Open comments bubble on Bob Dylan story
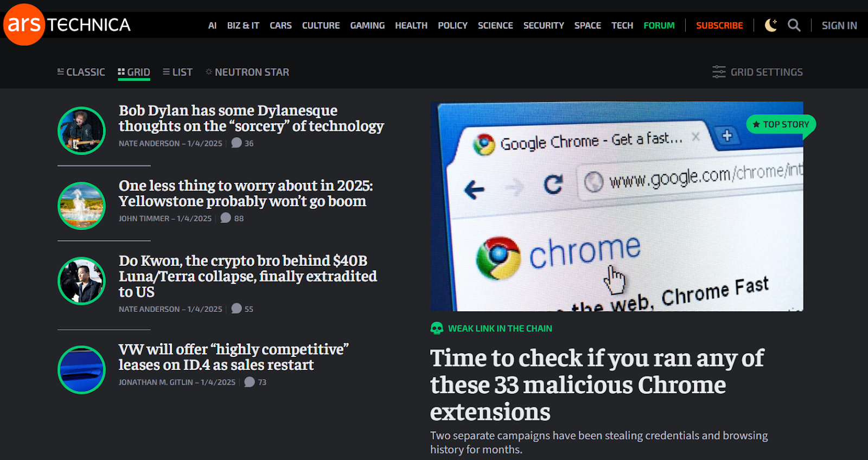Image resolution: width=868 pixels, height=460 pixels. click(x=237, y=143)
